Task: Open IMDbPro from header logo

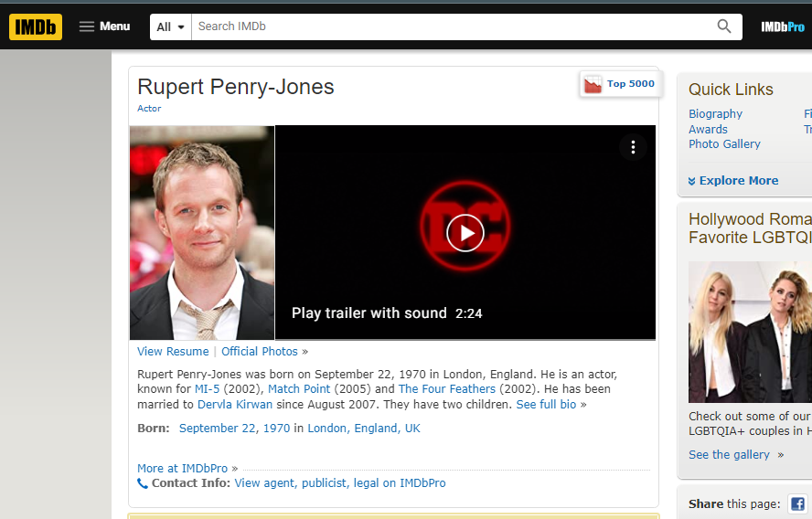Action: [783, 26]
